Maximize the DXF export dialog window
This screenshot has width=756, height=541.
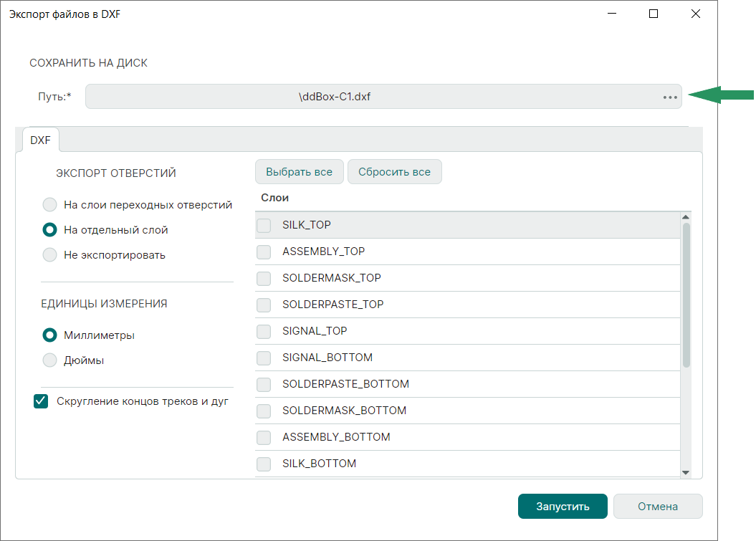click(654, 14)
